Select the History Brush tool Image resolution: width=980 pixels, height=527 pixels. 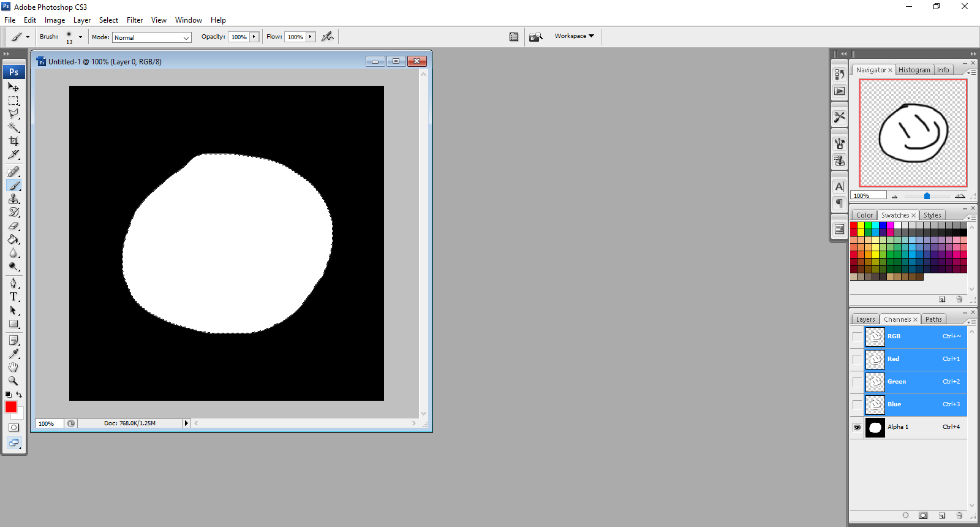[x=13, y=212]
